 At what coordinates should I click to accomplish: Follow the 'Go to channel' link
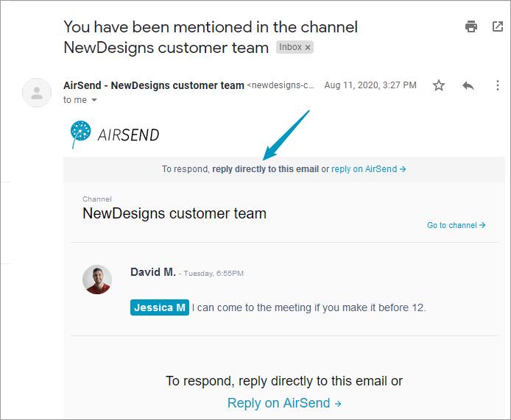coord(456,225)
